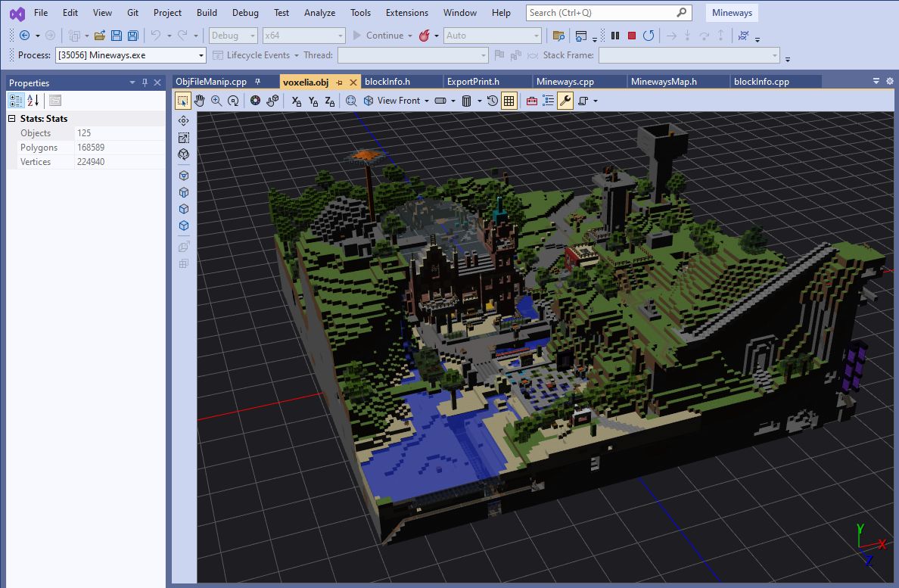Select the Translate tool in left toolbar
Screen dimensions: 899x588
pyautogui.click(x=183, y=121)
